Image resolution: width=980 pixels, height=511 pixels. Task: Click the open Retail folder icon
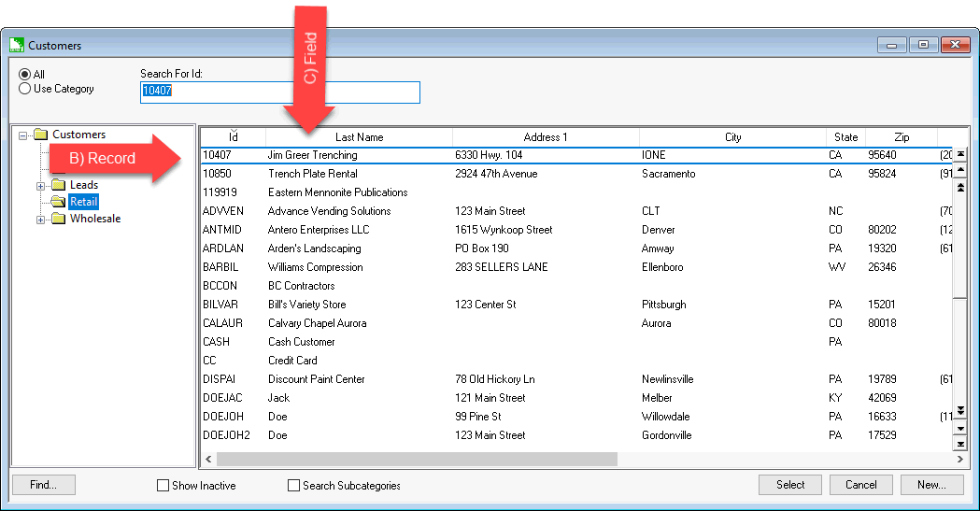click(58, 202)
